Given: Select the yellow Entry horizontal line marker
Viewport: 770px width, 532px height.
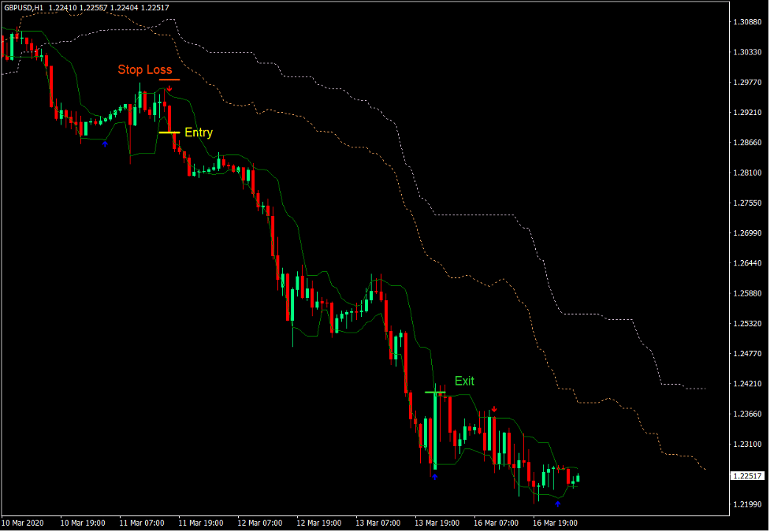Looking at the screenshot, I should [169, 132].
